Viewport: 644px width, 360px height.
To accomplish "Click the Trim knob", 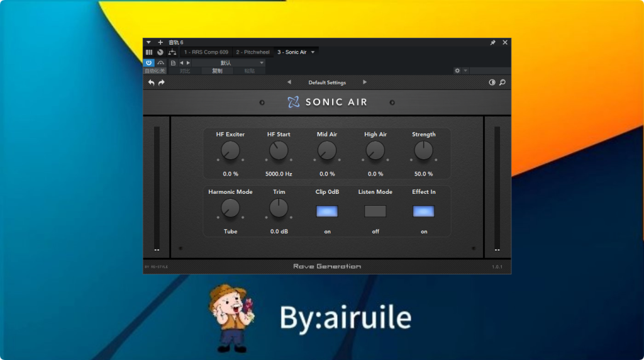I will coord(279,208).
